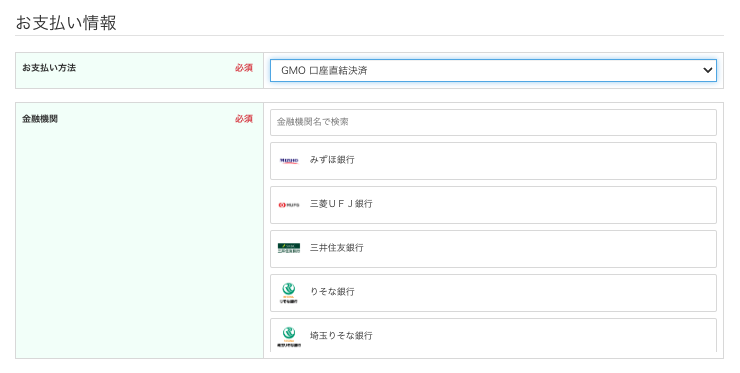Image resolution: width=740 pixels, height=373 pixels.
Task: Select りそな銀行 entry
Action: (x=493, y=293)
